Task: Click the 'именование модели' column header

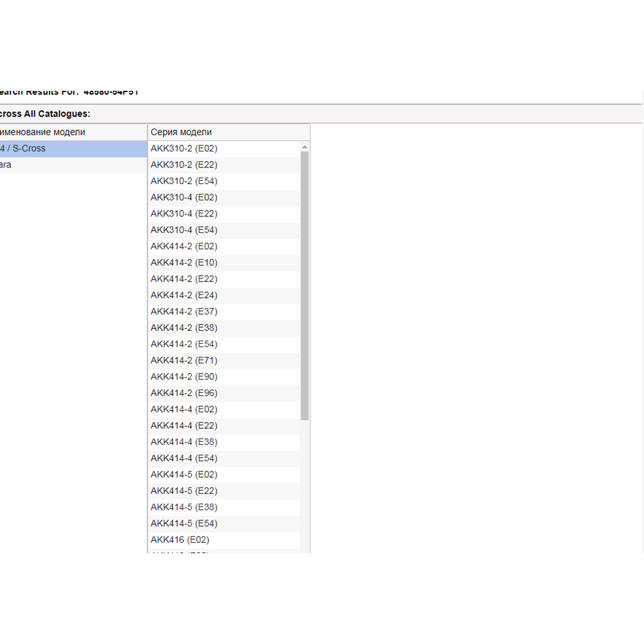Action: pos(73,132)
